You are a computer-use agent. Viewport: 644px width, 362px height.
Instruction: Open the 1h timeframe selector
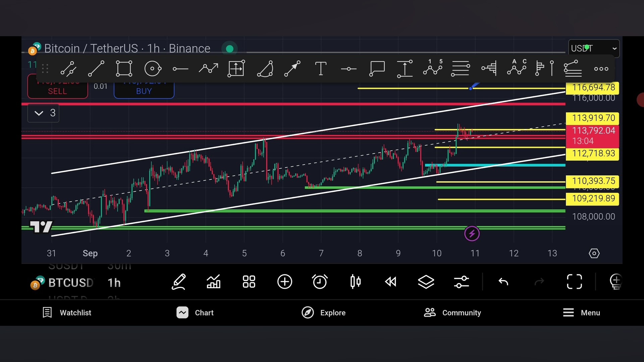(114, 283)
